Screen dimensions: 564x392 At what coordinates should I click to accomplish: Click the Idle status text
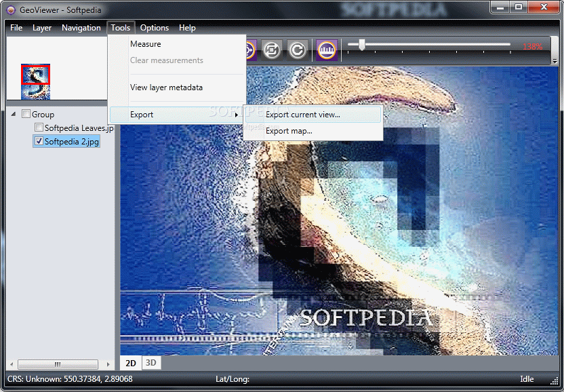[x=527, y=379]
